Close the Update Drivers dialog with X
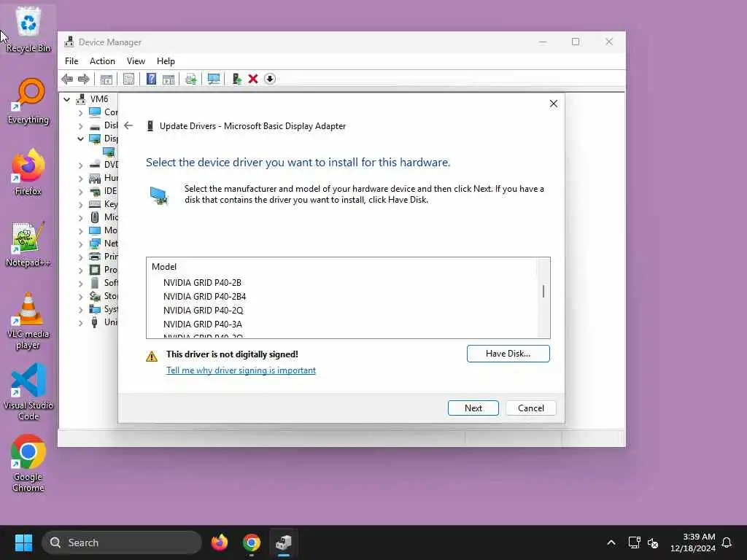 (x=554, y=104)
